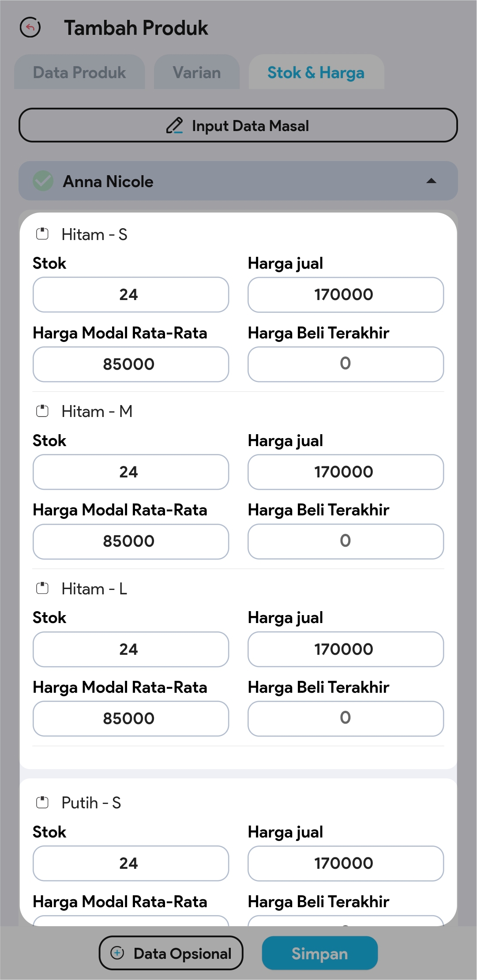Screen dimensions: 477x980
Task: Click Harga Beli Terakhir field for Hitam - S
Action: (x=346, y=364)
